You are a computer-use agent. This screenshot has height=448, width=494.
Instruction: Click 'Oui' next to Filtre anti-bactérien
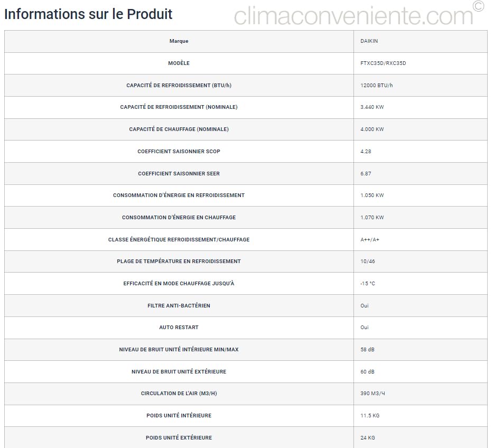[x=365, y=306]
